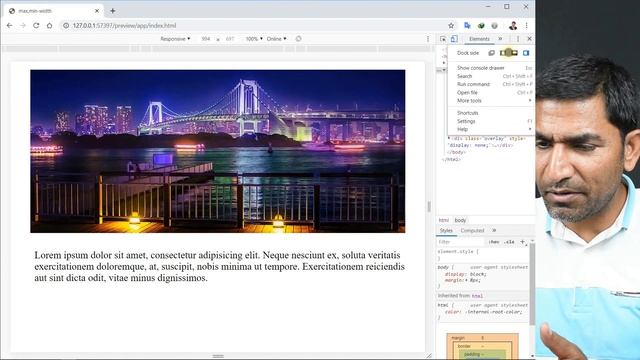Edit the viewport height field
The height and width of the screenshot is (360, 640).
(x=230, y=39)
